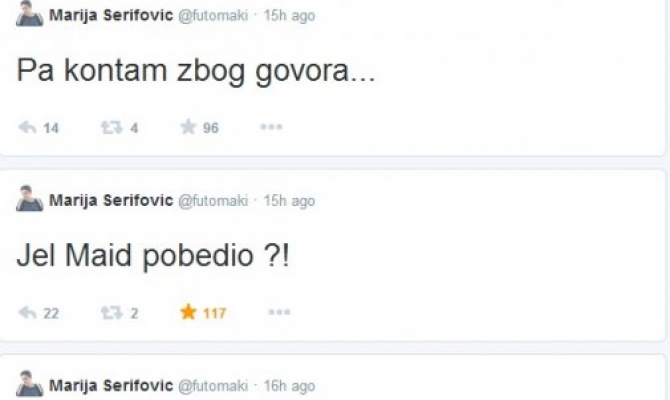Reply to the 'Pa kontam zbog govora...' tweet

[27, 127]
